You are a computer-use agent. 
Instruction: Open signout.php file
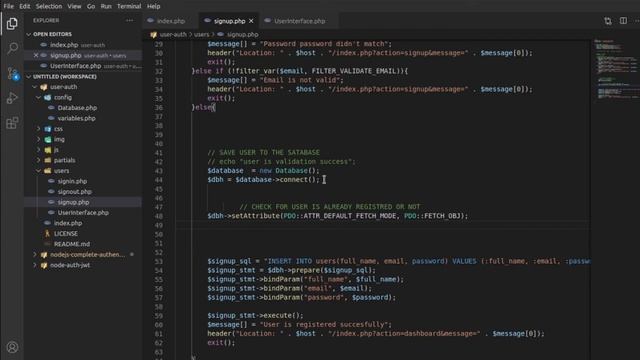tap(74, 192)
